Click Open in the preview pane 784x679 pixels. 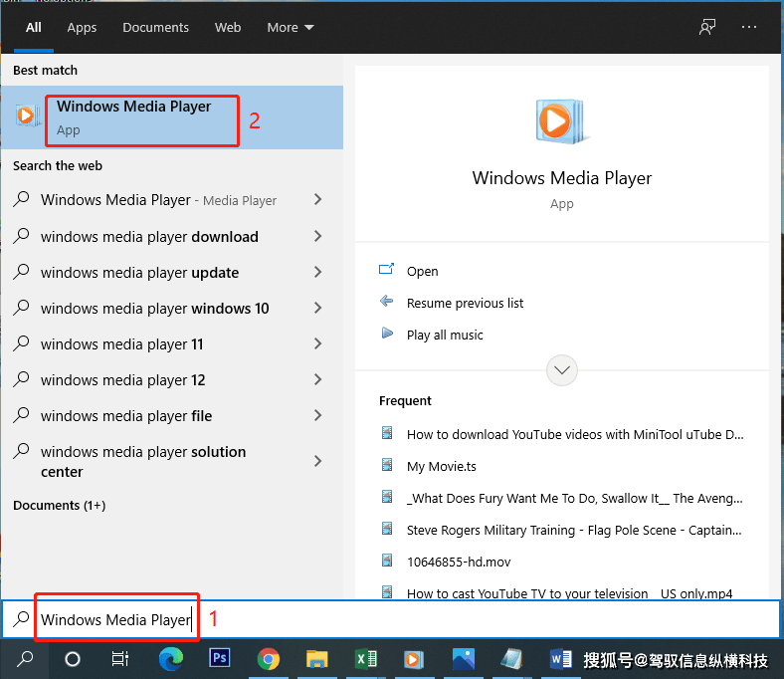pyautogui.click(x=423, y=271)
